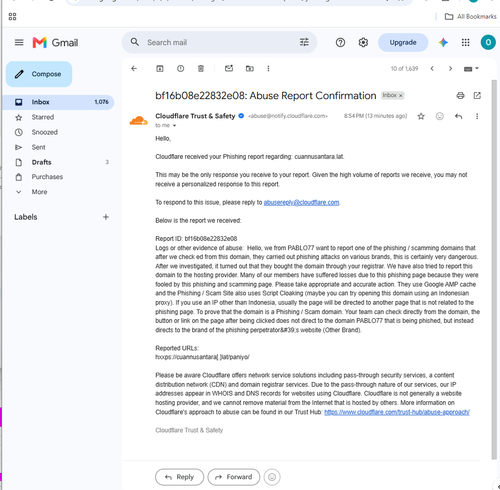This screenshot has width=500, height=490.
Task: Click the Report ID bf16b08e22832e08 line
Action: click(x=196, y=239)
